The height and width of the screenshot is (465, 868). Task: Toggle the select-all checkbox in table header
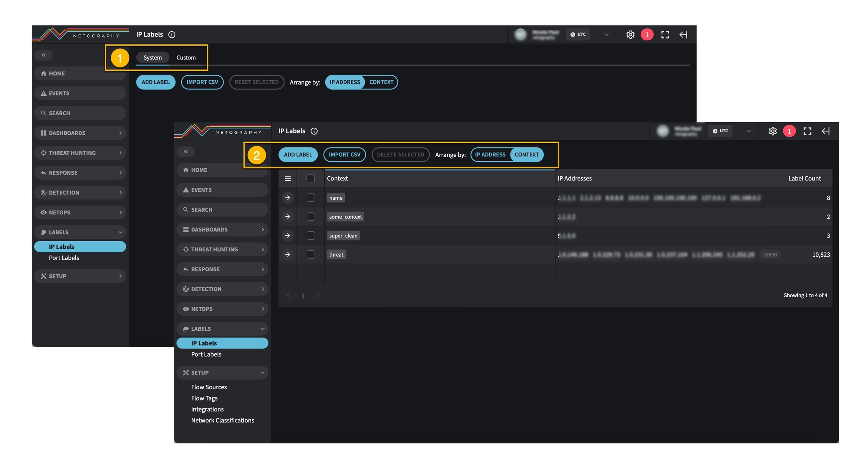[x=311, y=179]
